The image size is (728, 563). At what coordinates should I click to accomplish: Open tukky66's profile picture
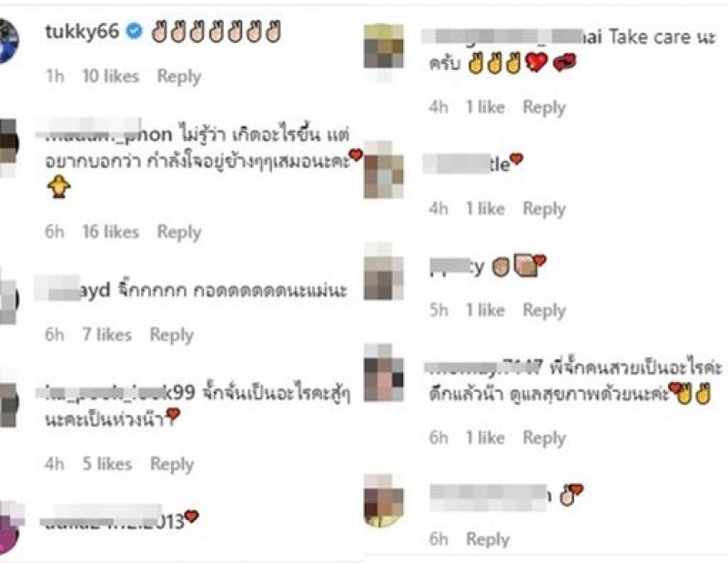8,41
